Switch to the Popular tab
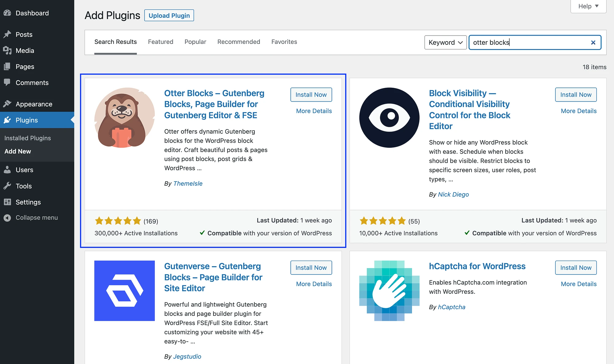 [x=195, y=42]
